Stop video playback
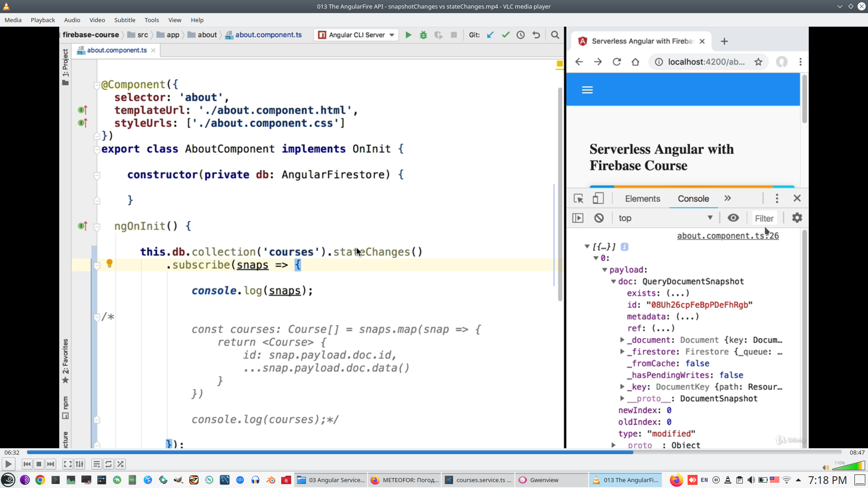The height and width of the screenshot is (488, 868). click(x=39, y=464)
